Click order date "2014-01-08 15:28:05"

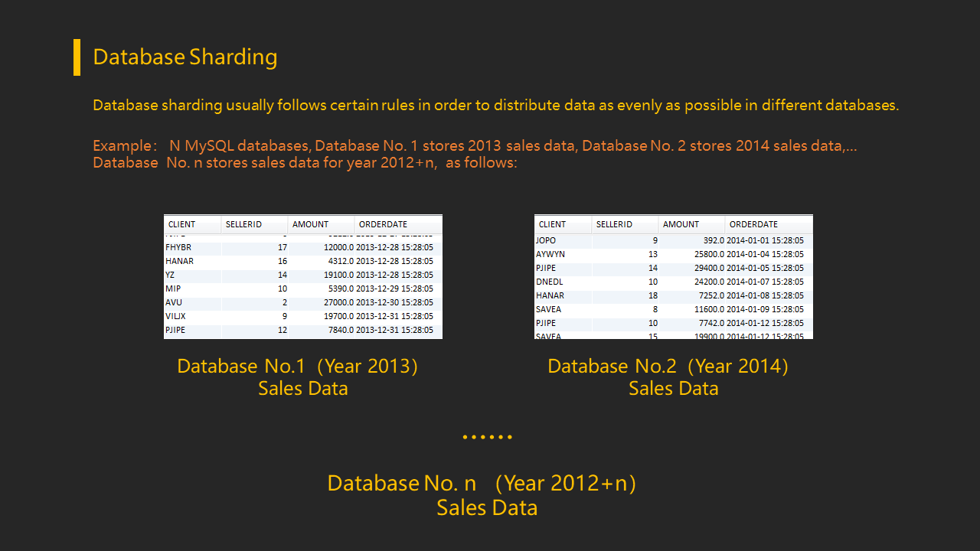pos(765,295)
